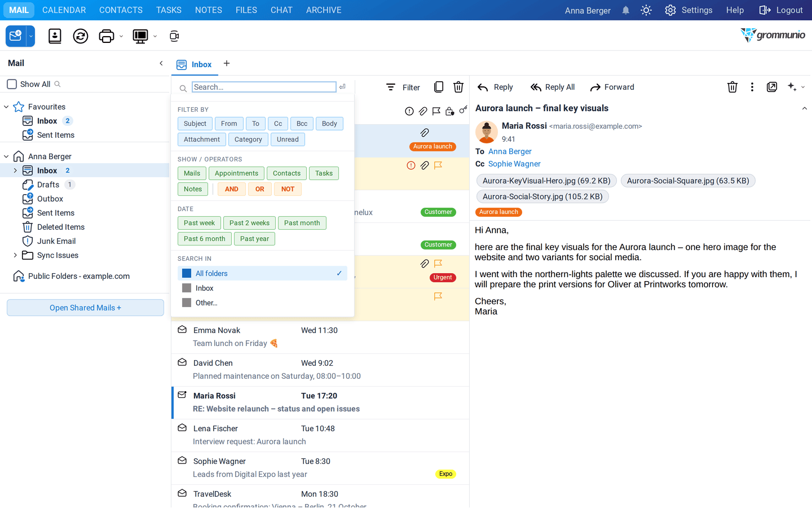Click the Search input field

[264, 87]
